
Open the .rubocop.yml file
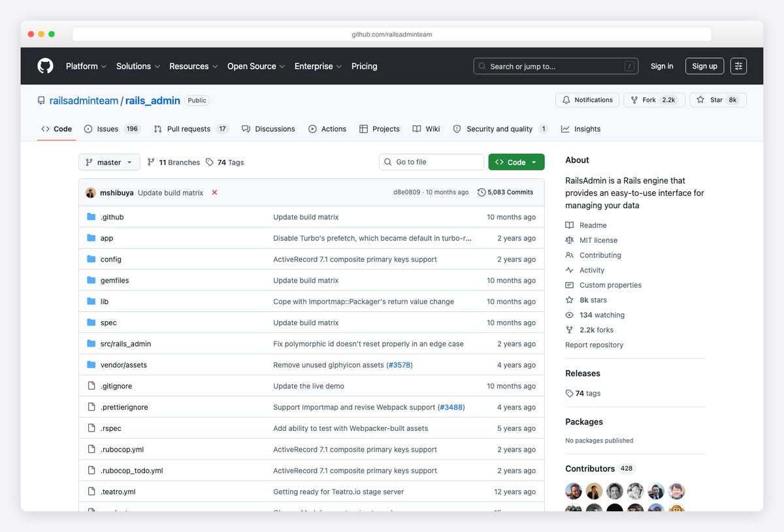122,449
